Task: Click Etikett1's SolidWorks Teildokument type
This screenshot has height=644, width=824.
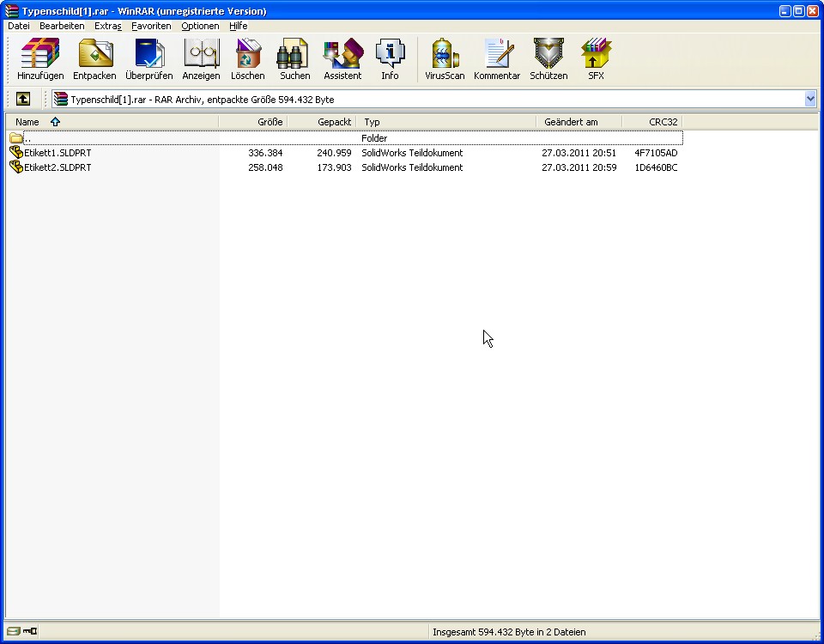Action: point(412,153)
